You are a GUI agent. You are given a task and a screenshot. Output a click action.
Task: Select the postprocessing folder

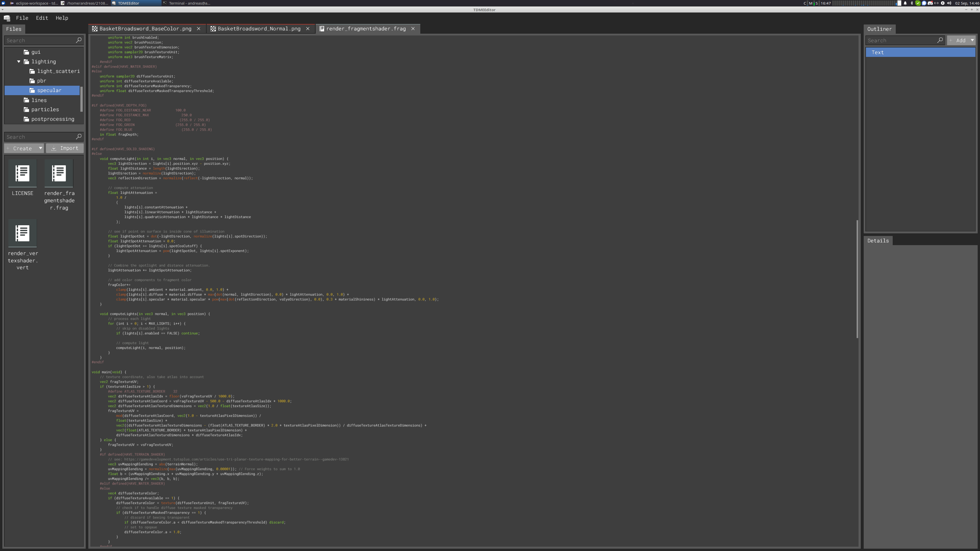[x=53, y=119]
